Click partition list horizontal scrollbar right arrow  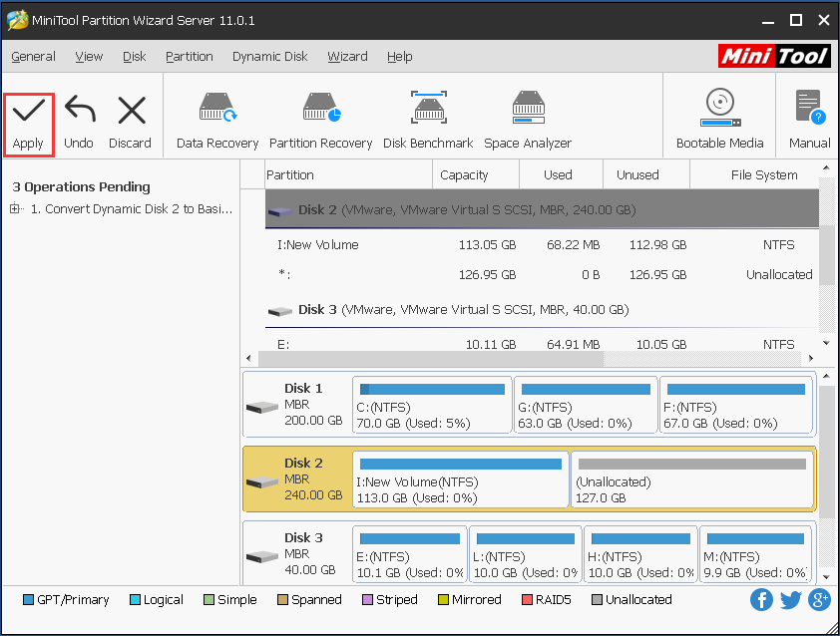click(810, 358)
